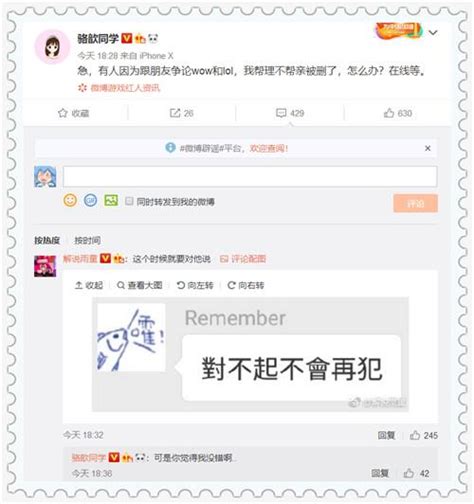Open the 微博游戏红人资讯 link
This screenshot has width=474, height=504.
(125, 88)
